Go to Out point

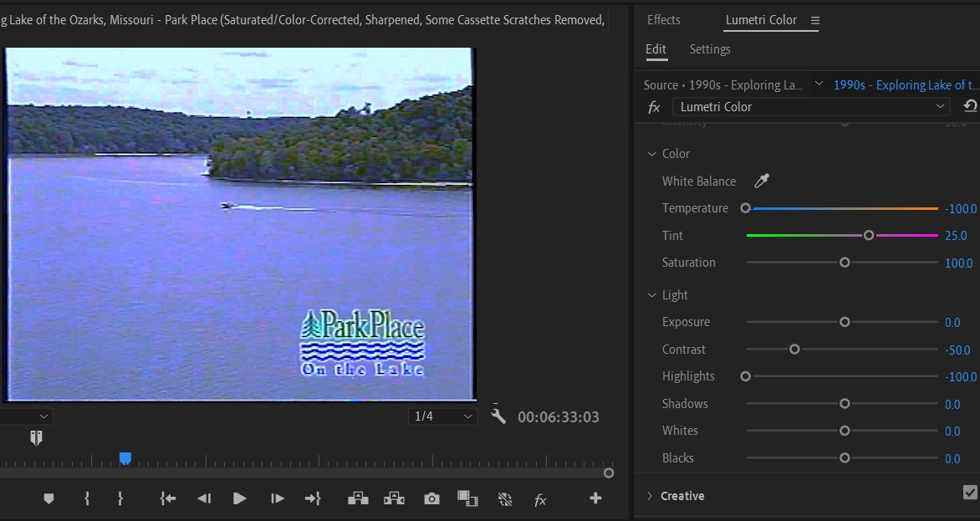click(313, 498)
